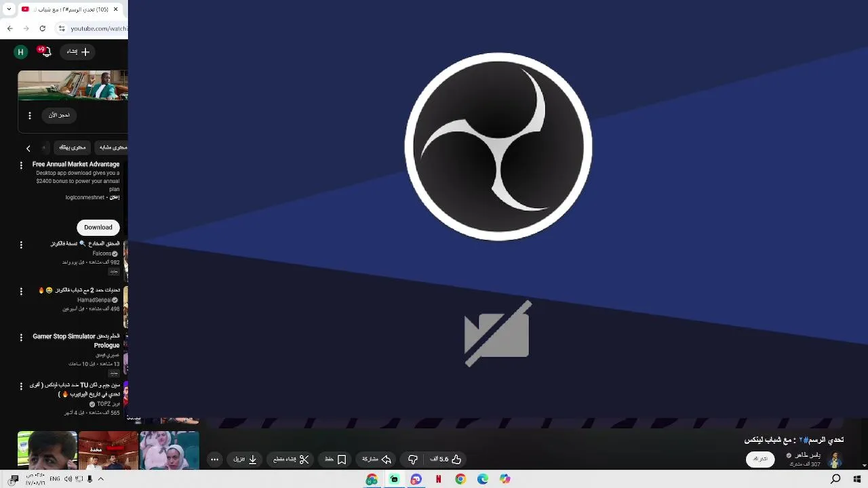Click the channel name above 307K subscribers
Image resolution: width=868 pixels, height=488 pixels.
(807, 455)
